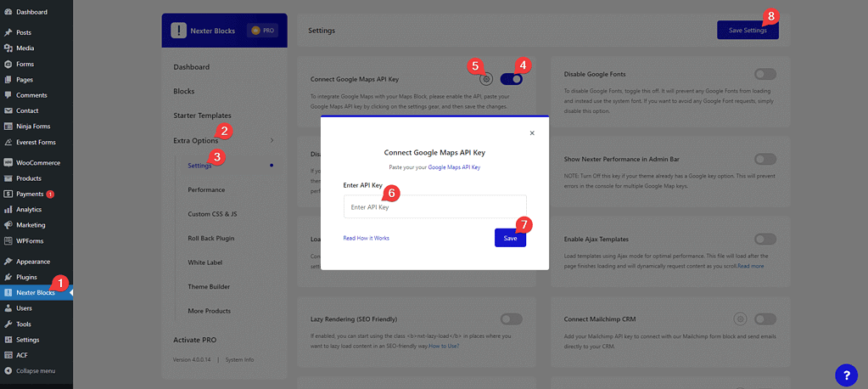The width and height of the screenshot is (868, 389).
Task: Click the Users icon in admin menu
Action: tap(8, 308)
